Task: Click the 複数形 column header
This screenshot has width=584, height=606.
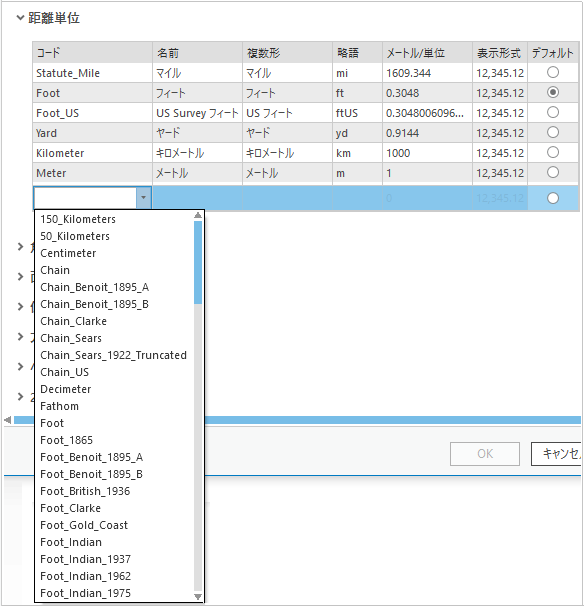Action: coord(288,53)
